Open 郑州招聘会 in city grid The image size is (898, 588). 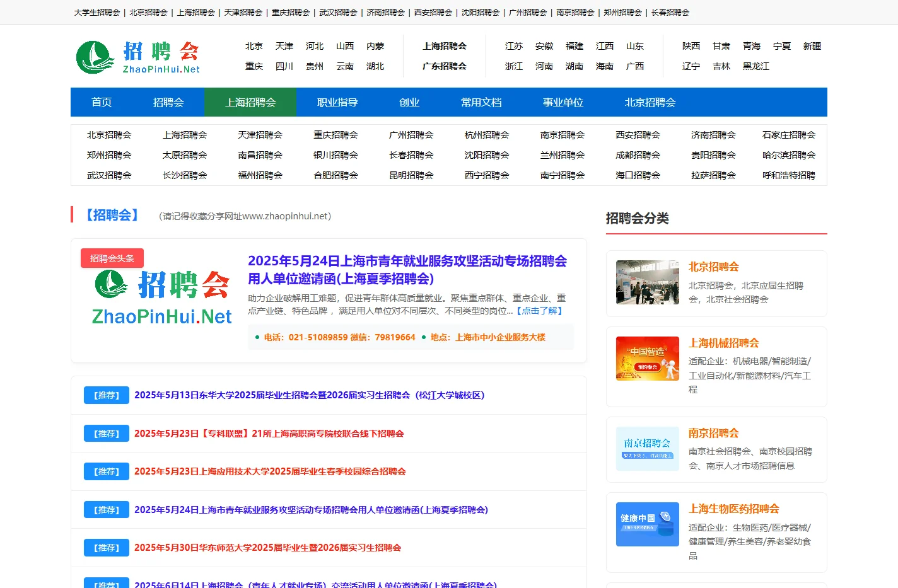point(109,155)
